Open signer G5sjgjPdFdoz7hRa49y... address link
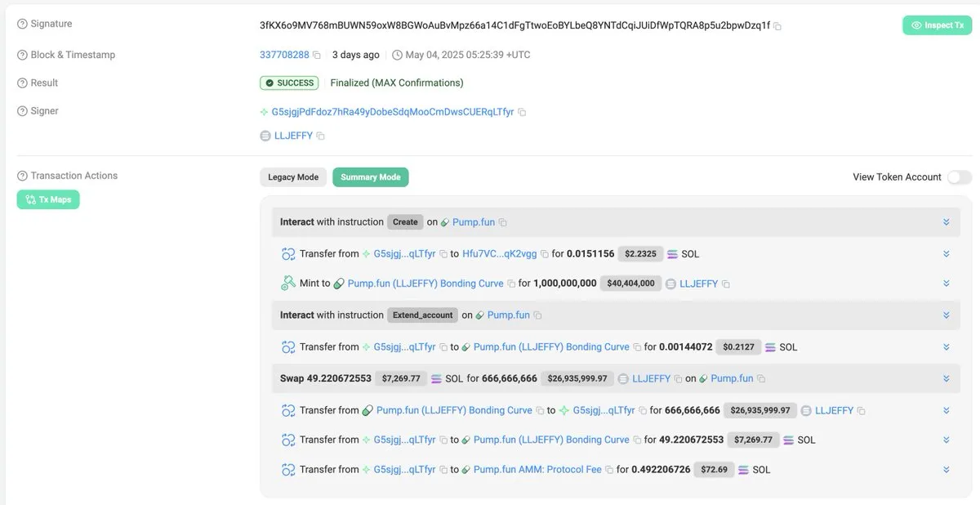980x505 pixels. [x=393, y=112]
